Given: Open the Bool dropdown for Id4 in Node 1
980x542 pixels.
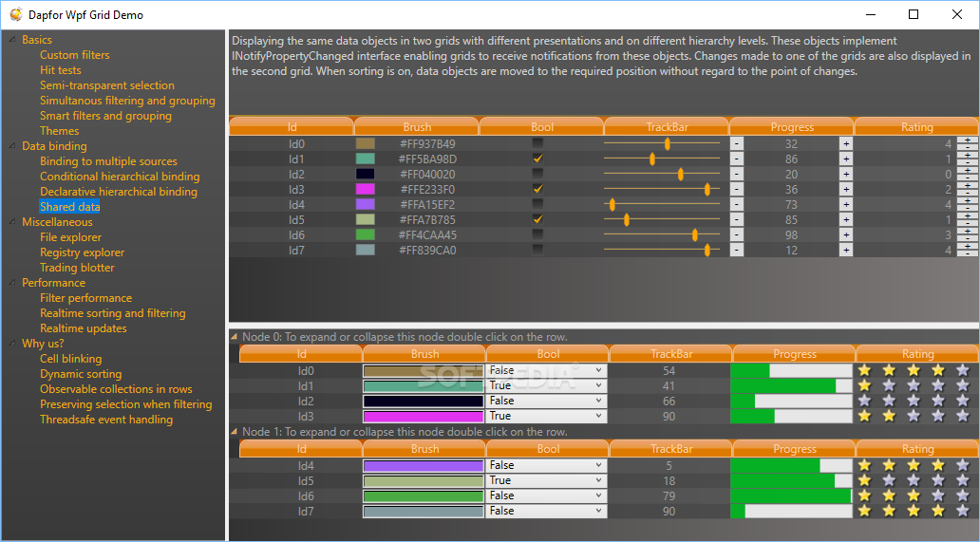Looking at the screenshot, I should click(546, 465).
